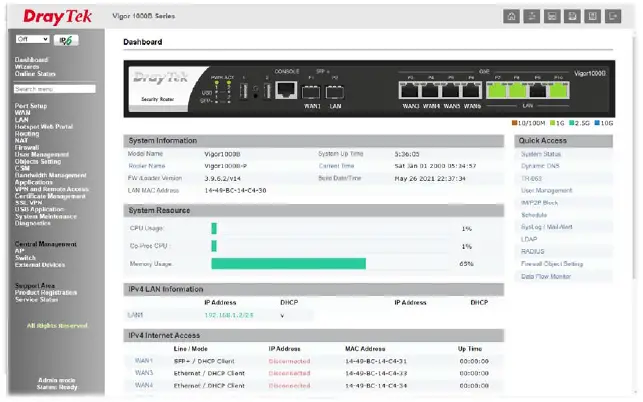
Task: Expand the Routing menu
Action: click(x=27, y=134)
